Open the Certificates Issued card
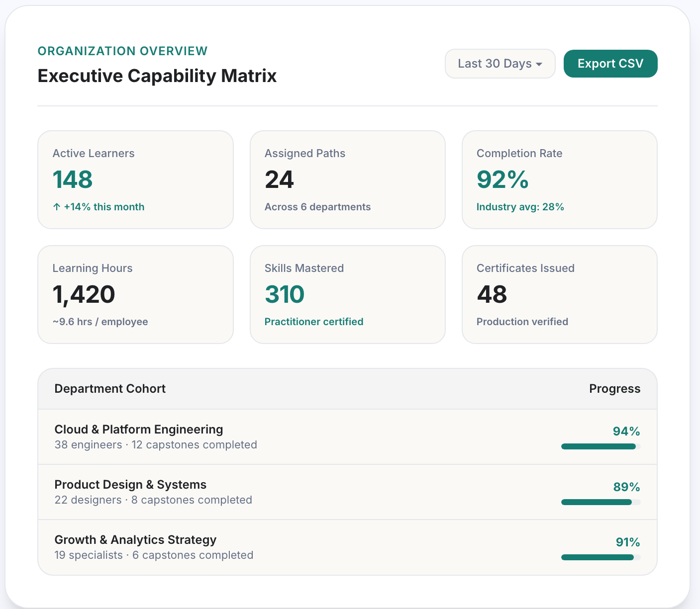The height and width of the screenshot is (609, 700). [x=560, y=294]
